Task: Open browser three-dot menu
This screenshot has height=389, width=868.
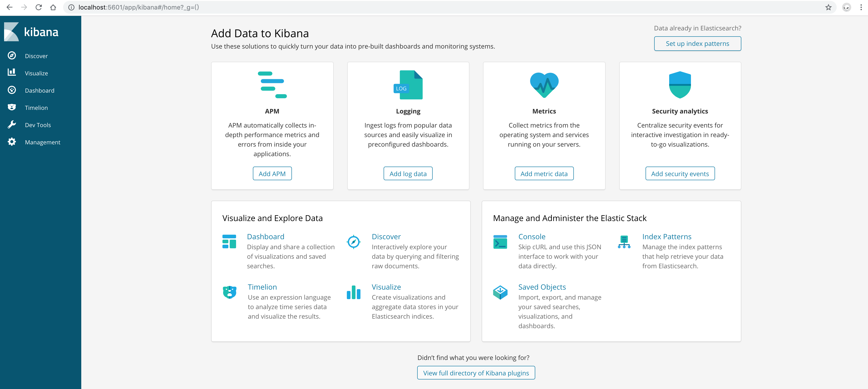Action: click(861, 7)
